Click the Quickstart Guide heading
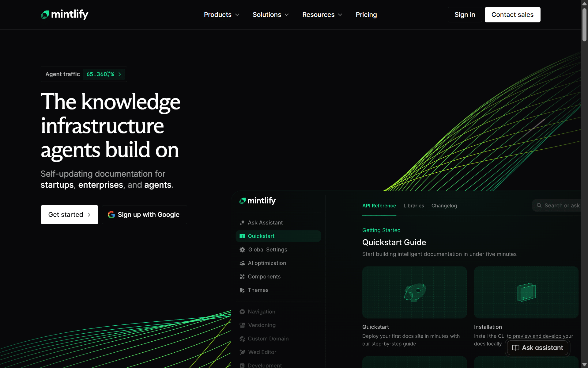The image size is (588, 368). (394, 242)
